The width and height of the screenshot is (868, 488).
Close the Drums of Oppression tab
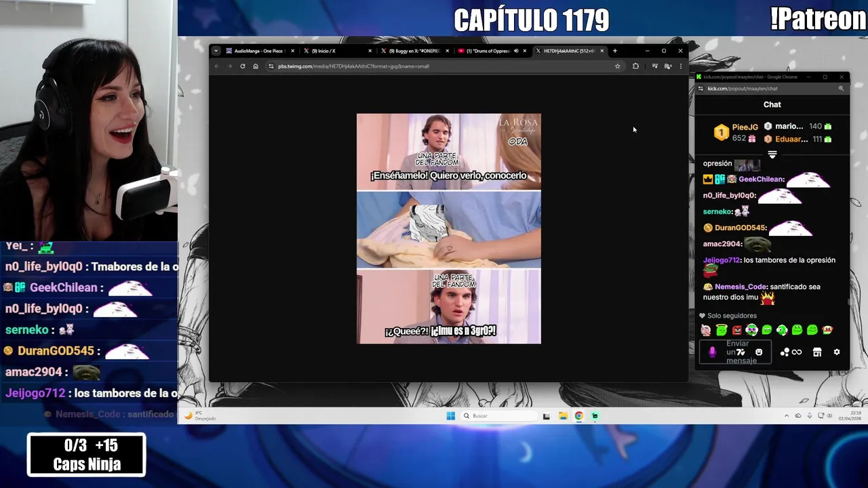coord(524,51)
